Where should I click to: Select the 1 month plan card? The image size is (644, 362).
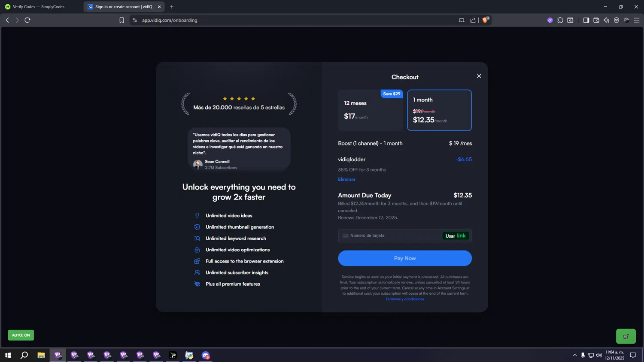439,110
